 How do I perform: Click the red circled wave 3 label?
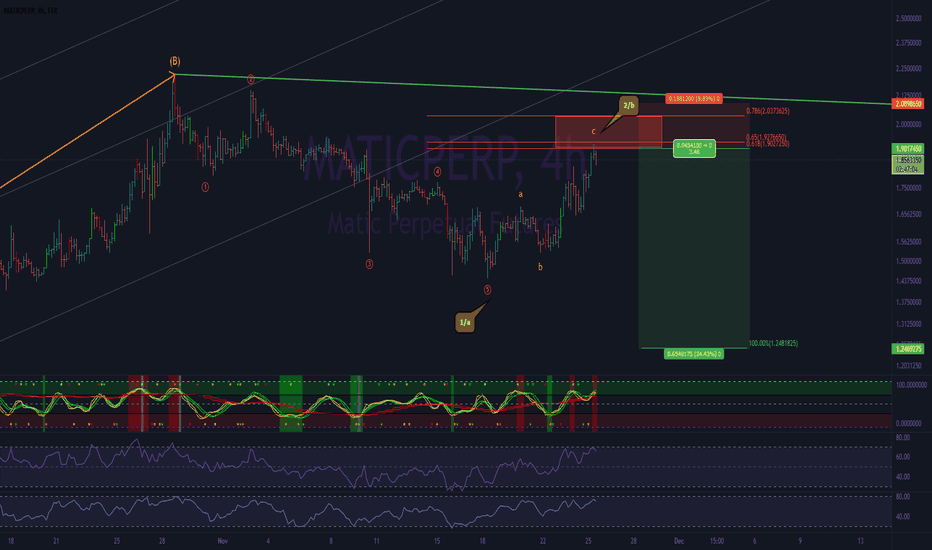coord(369,264)
